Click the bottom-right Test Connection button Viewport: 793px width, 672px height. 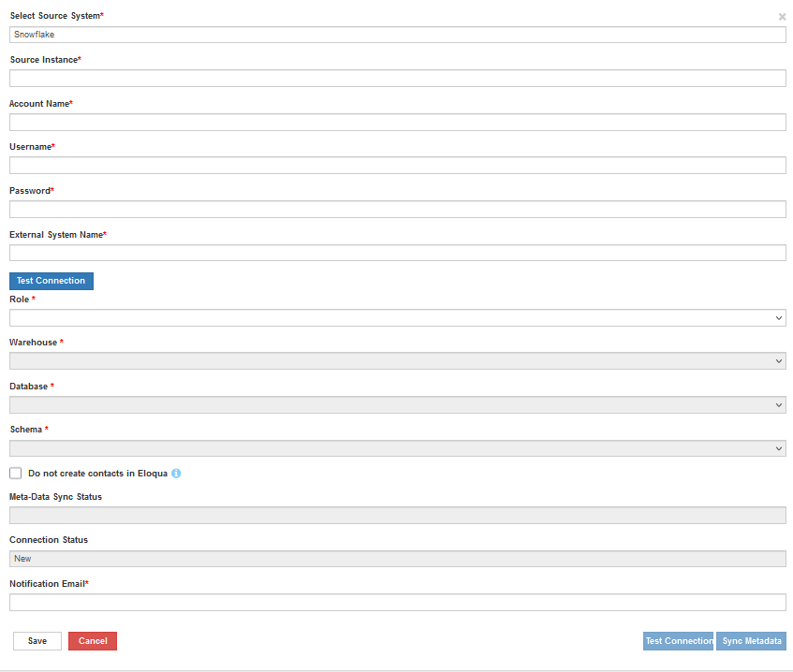click(678, 641)
